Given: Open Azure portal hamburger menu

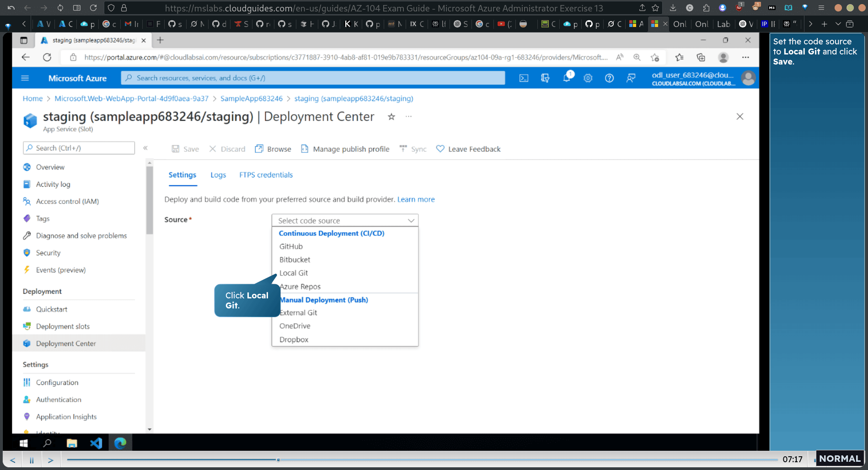Looking at the screenshot, I should tap(25, 78).
